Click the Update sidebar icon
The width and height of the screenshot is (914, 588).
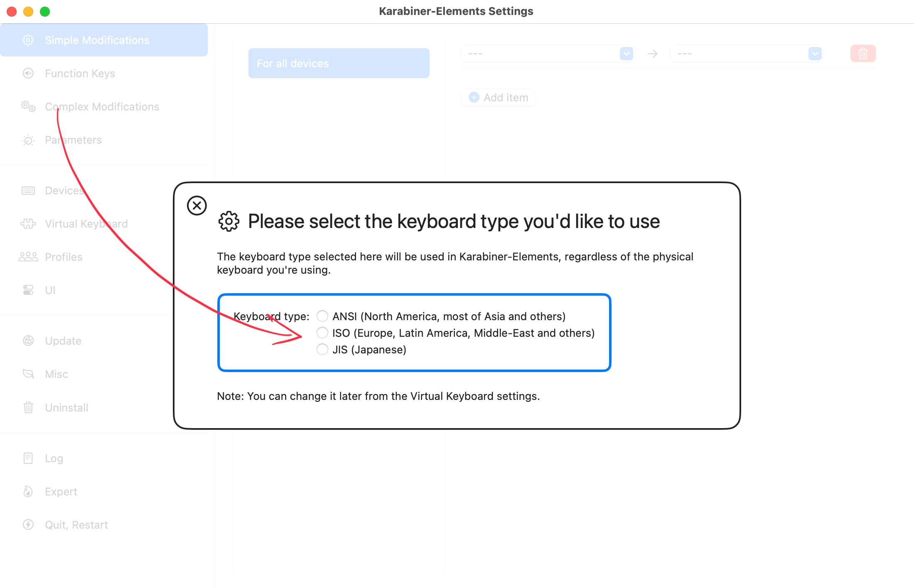[29, 340]
